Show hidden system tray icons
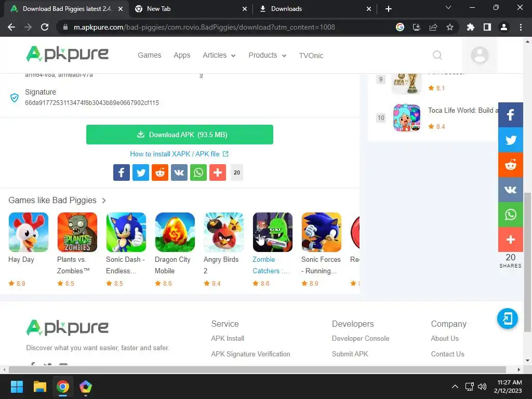 click(x=455, y=387)
